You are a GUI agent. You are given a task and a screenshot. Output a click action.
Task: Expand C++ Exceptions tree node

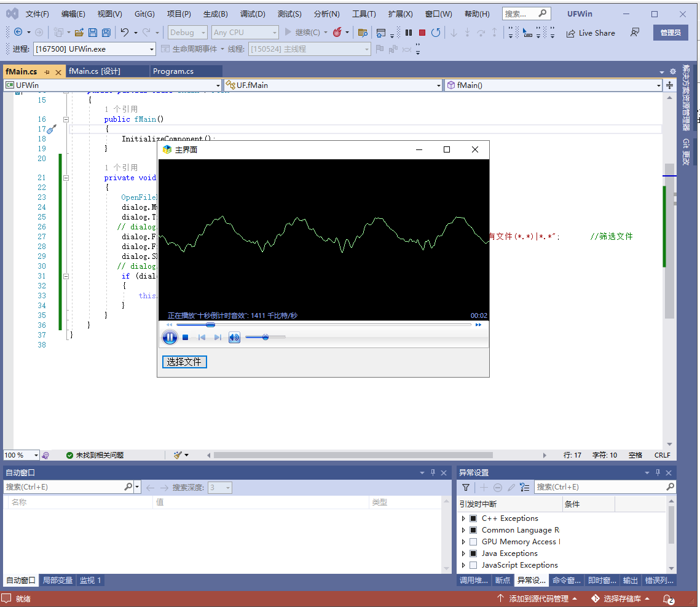[x=463, y=518]
